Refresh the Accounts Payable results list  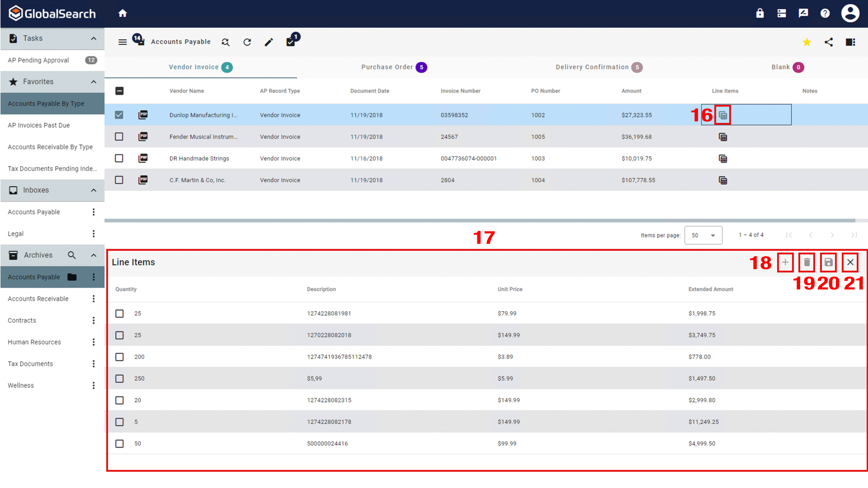(x=247, y=42)
